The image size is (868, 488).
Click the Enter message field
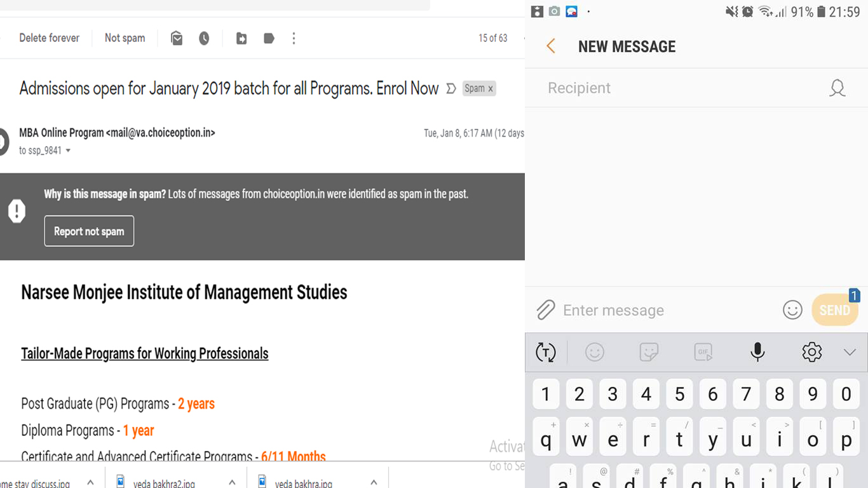[x=667, y=310]
